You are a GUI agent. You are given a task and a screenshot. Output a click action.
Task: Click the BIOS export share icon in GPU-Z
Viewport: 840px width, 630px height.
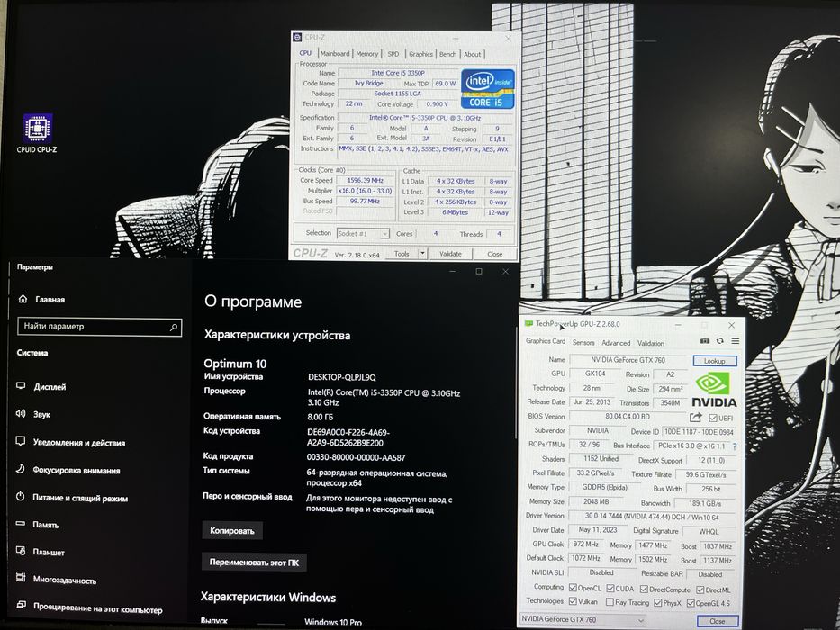point(696,418)
